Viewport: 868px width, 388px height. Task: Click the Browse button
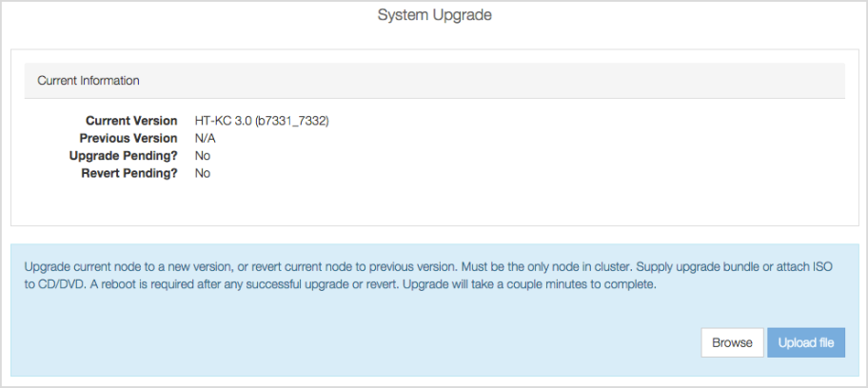click(732, 342)
